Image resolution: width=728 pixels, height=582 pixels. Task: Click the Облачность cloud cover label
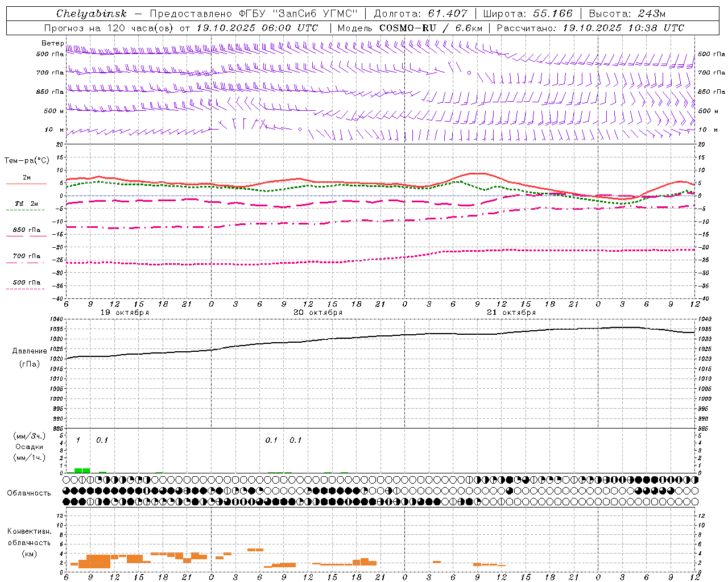pos(29,493)
